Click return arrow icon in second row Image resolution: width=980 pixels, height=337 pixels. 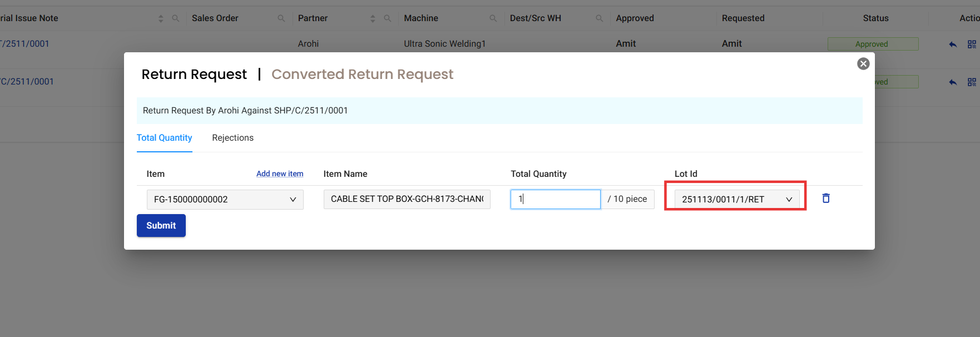point(953,82)
